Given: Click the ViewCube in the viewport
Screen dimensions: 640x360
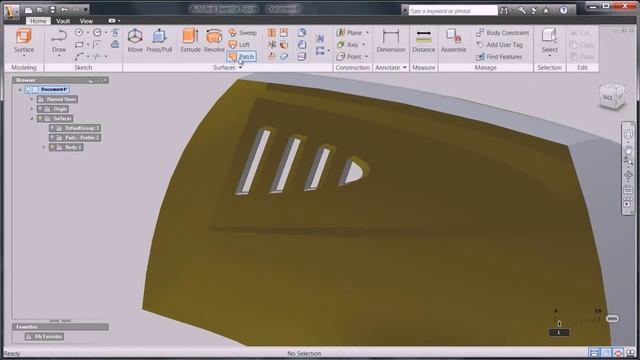Looking at the screenshot, I should click(612, 97).
